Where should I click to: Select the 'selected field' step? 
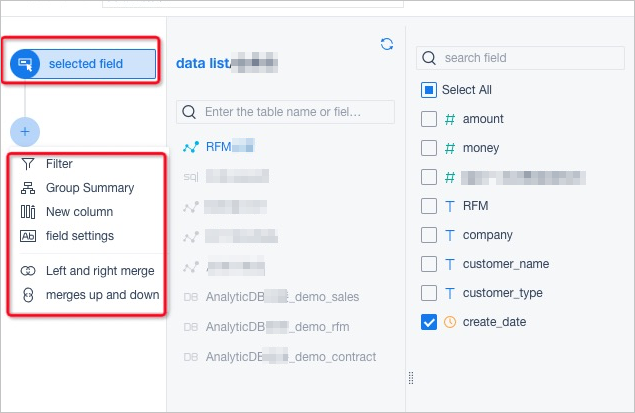pyautogui.click(x=83, y=64)
